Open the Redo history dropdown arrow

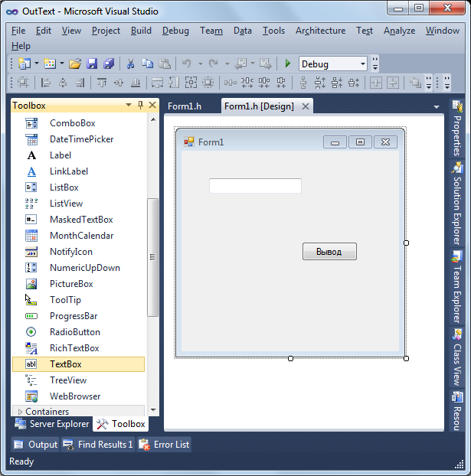click(227, 64)
